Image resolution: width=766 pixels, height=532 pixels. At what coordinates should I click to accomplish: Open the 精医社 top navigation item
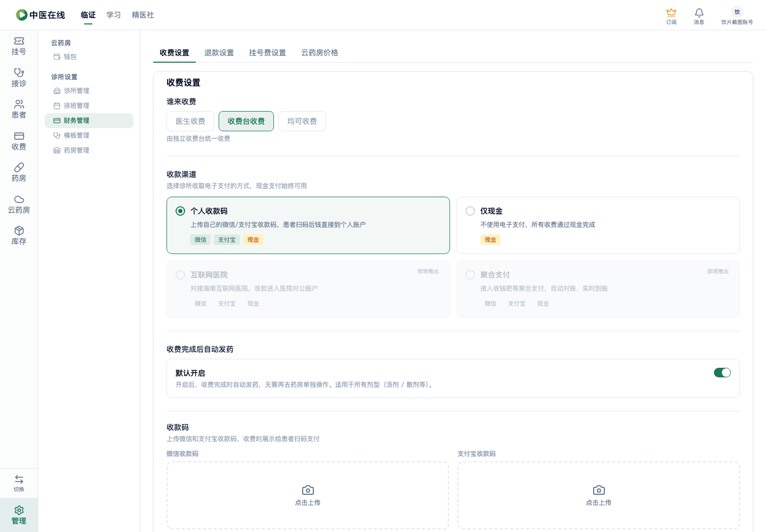pyautogui.click(x=143, y=15)
